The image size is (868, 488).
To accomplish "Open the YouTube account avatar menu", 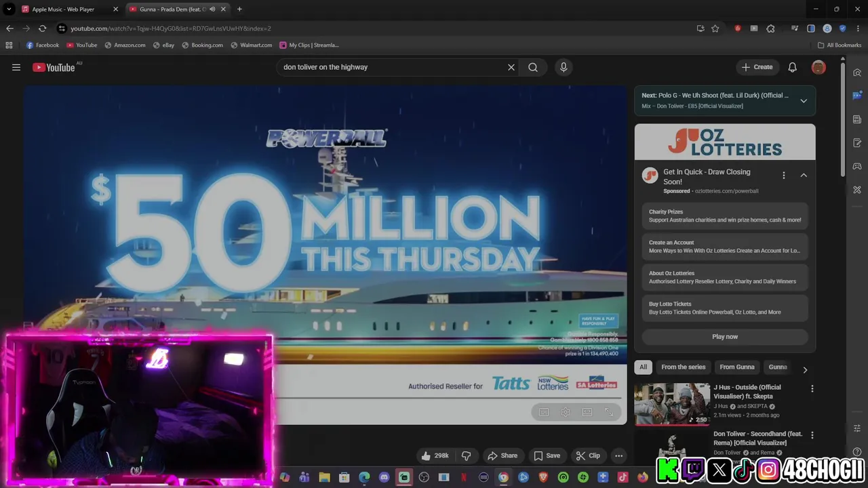I will (x=818, y=67).
